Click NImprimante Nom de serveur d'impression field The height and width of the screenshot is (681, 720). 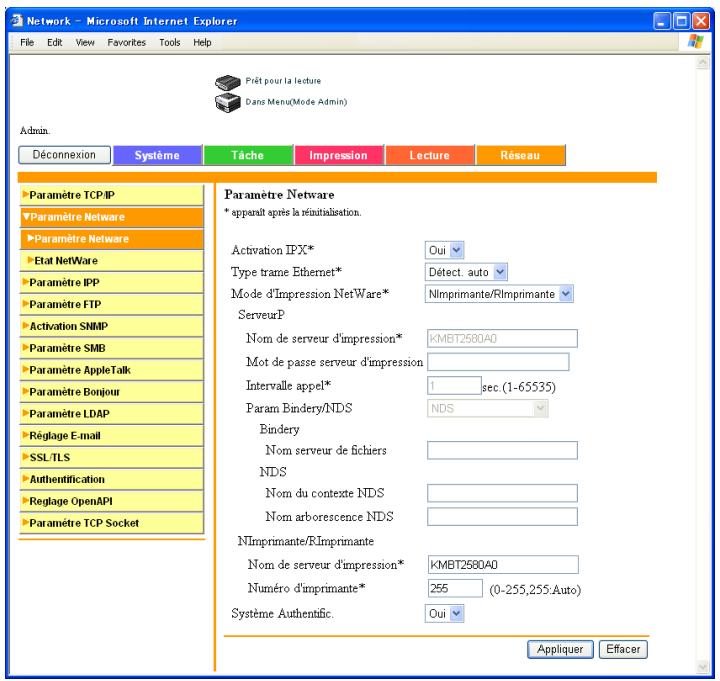(503, 564)
